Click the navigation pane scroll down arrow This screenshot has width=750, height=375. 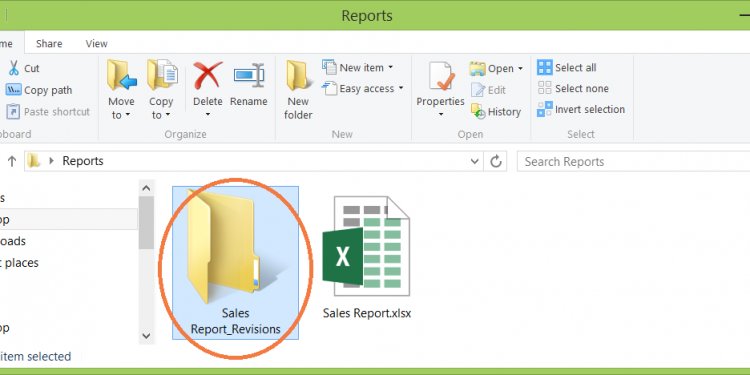[x=146, y=336]
